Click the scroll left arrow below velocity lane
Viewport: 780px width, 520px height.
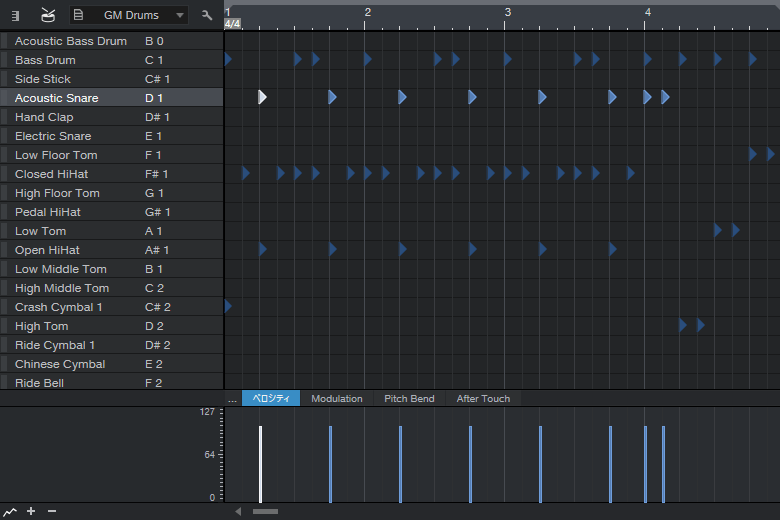pyautogui.click(x=238, y=511)
